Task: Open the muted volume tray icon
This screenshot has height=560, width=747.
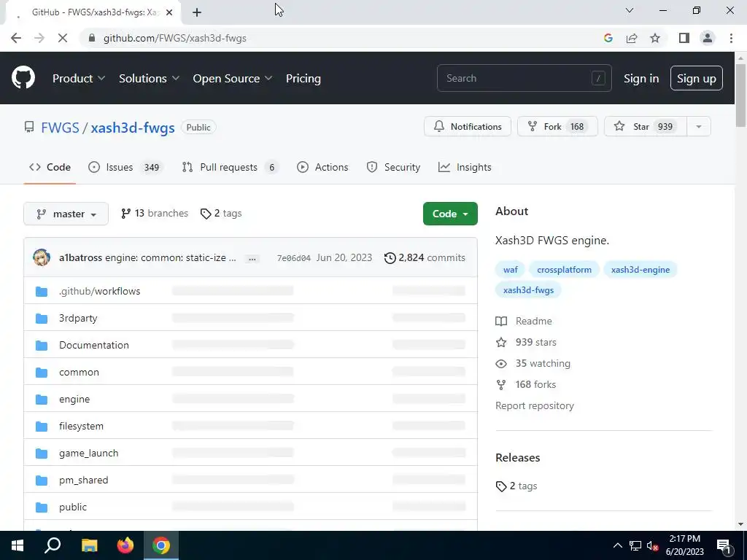Action: pyautogui.click(x=652, y=545)
